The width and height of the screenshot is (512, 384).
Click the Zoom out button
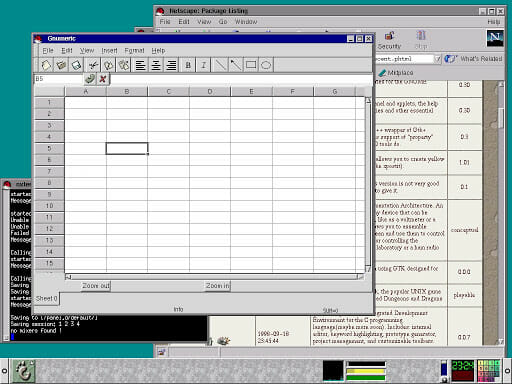(x=96, y=286)
